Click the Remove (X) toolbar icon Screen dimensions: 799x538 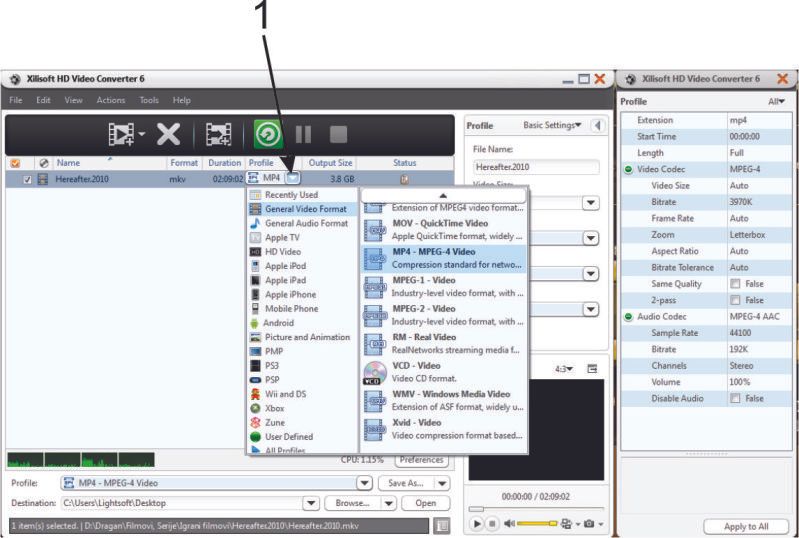click(168, 134)
